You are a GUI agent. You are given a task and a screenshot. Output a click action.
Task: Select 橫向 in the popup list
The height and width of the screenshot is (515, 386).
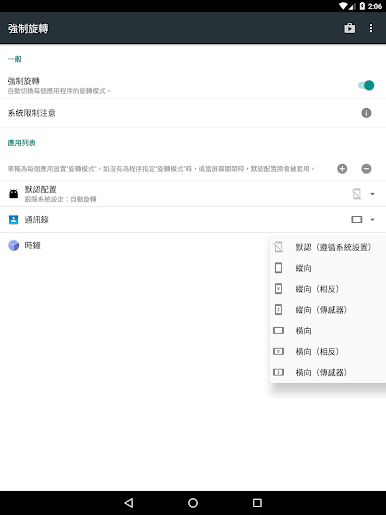pos(328,330)
